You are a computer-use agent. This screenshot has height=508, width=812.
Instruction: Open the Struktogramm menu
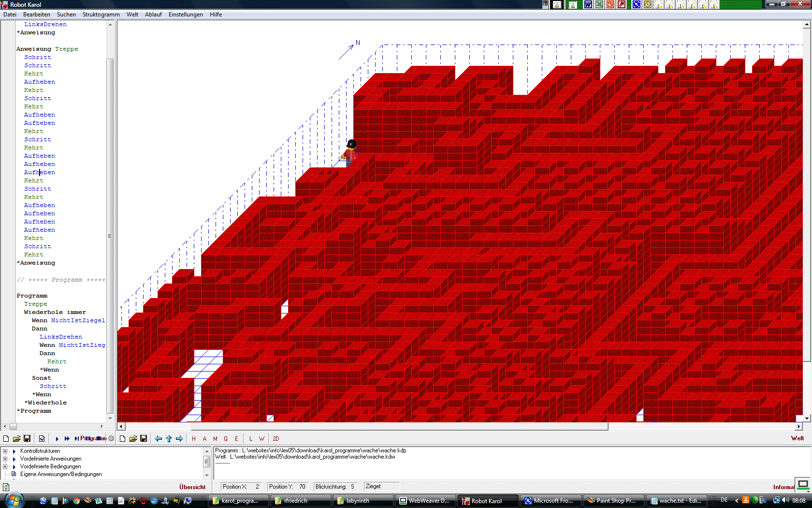tap(101, 15)
